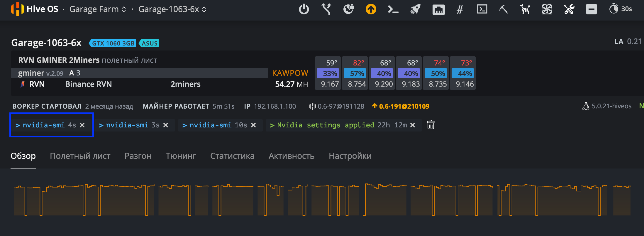This screenshot has height=236, width=644.
Task: Click the watchdog dog icon
Action: 525,9
